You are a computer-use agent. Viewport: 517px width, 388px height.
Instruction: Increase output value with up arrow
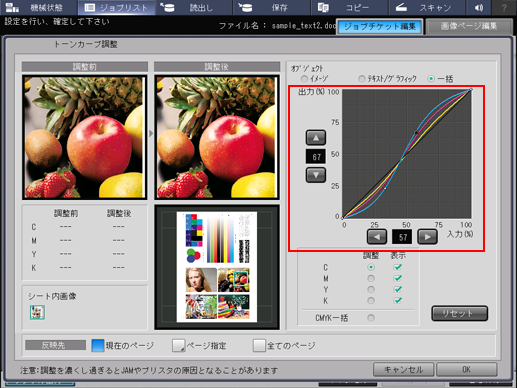tap(316, 138)
